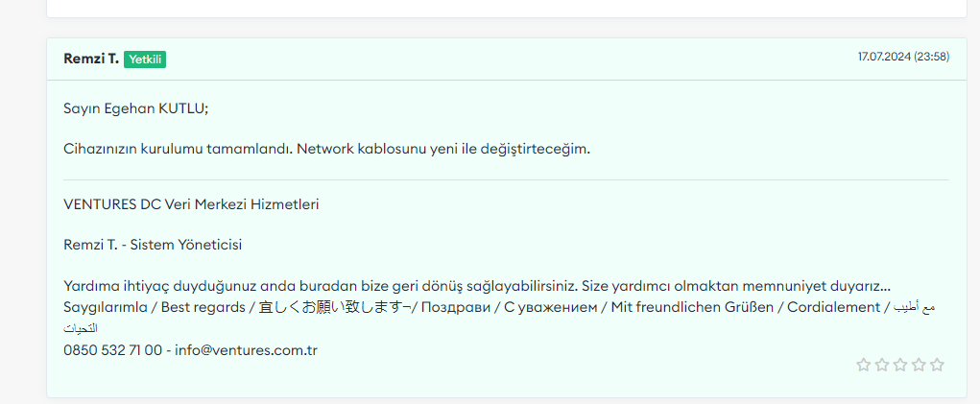Click the green Yetkili badge
The width and height of the screenshot is (980, 404).
(145, 59)
